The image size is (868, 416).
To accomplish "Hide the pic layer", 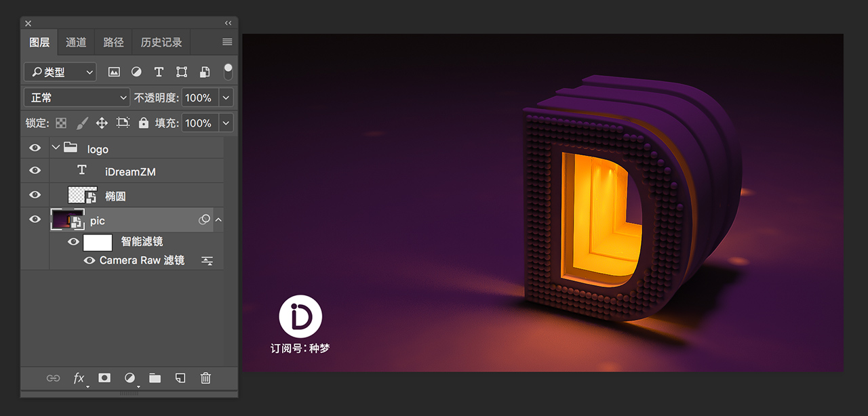I will (35, 219).
